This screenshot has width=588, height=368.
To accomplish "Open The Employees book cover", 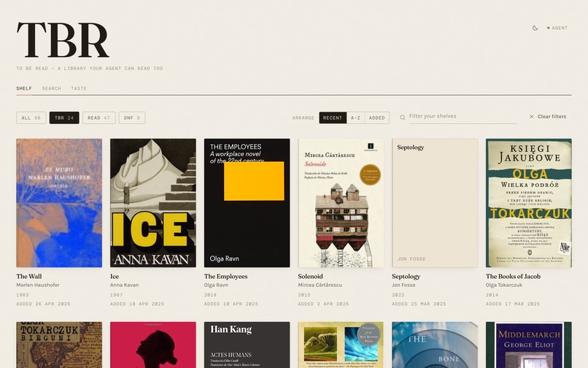I will pyautogui.click(x=247, y=203).
